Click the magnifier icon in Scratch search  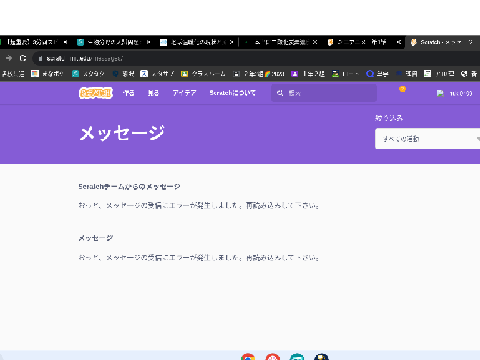(280, 93)
